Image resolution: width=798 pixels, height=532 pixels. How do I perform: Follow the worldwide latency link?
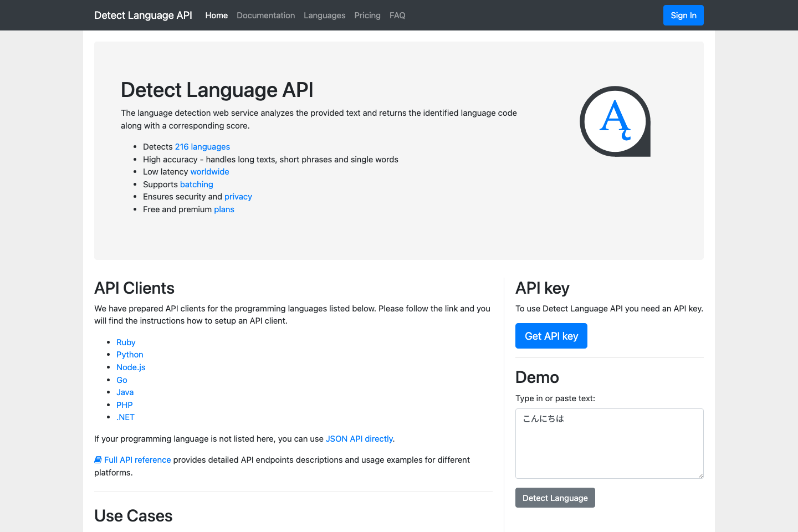[209, 171]
